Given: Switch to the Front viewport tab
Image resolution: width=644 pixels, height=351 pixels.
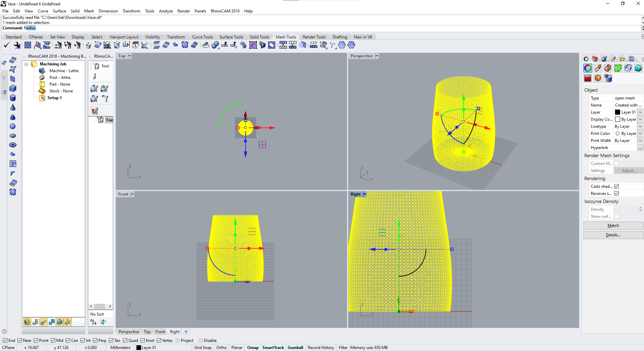Looking at the screenshot, I should (160, 332).
